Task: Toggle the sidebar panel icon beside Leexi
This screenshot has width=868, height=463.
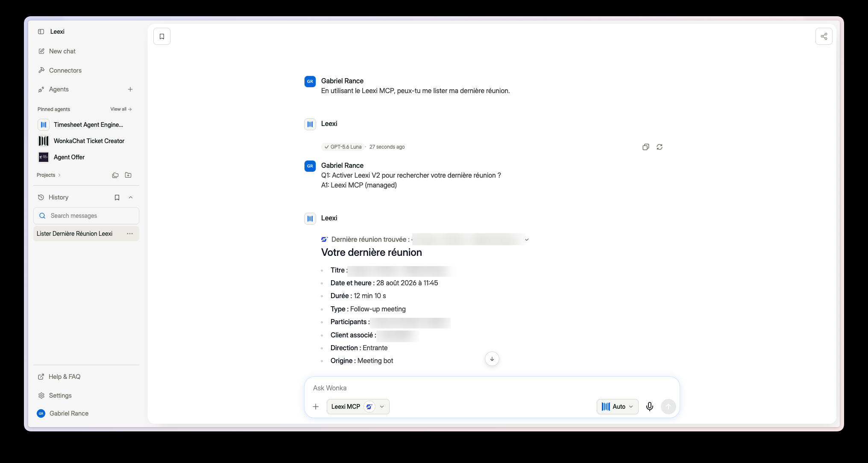Action: [41, 32]
